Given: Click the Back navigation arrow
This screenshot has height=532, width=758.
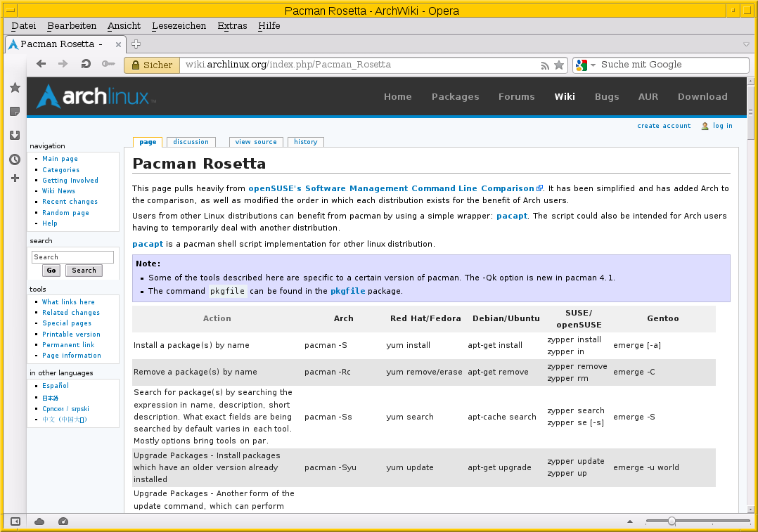Looking at the screenshot, I should pos(41,65).
